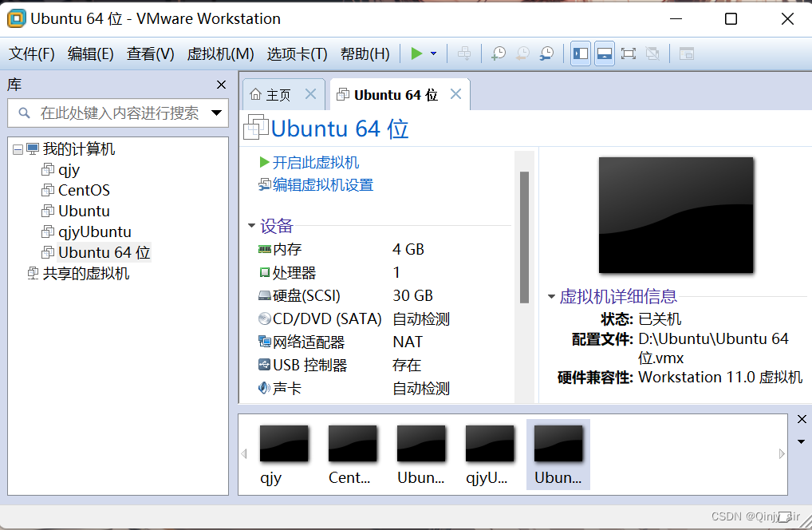Select qjyUbuntu in the library tree
Image resolution: width=812 pixels, height=530 pixels.
click(x=86, y=231)
